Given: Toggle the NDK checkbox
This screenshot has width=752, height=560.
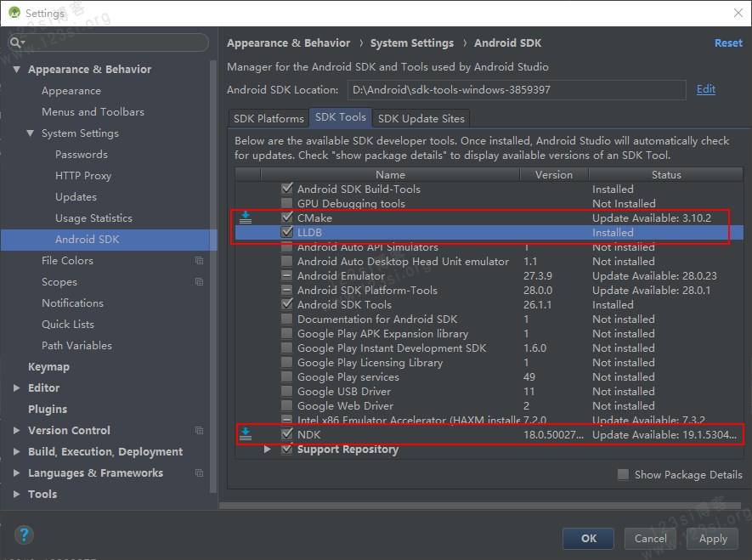Looking at the screenshot, I should [x=287, y=434].
